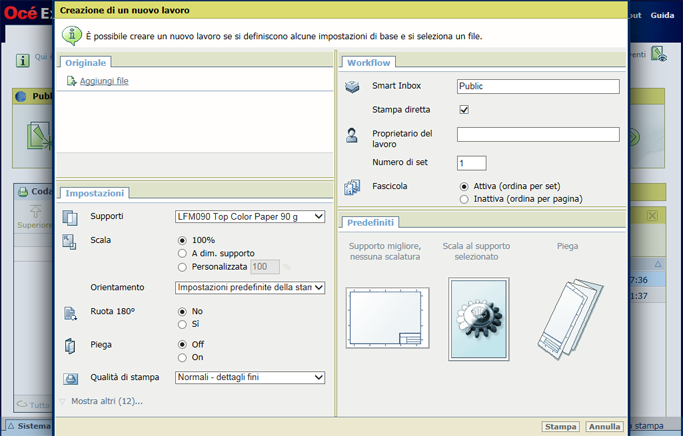This screenshot has height=436, width=683.
Task: Open Guida in the top bar
Action: (662, 15)
